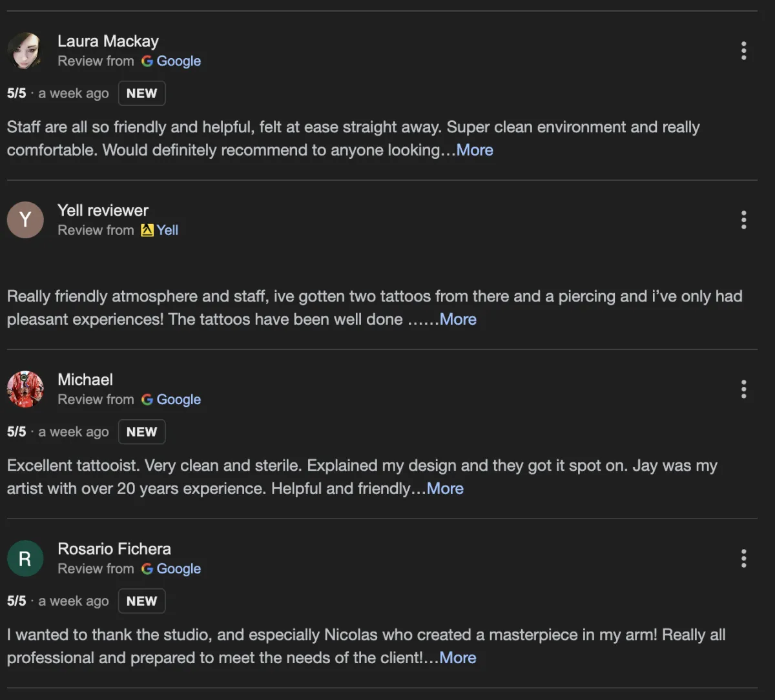
Task: Click the Yell reviewer 'Y' avatar
Action: 25,220
